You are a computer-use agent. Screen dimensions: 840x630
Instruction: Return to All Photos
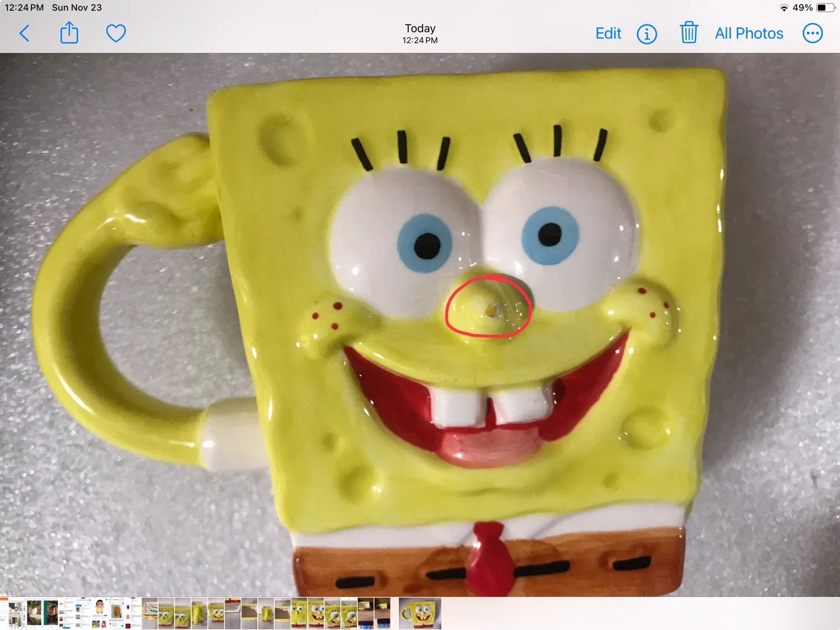click(x=749, y=33)
